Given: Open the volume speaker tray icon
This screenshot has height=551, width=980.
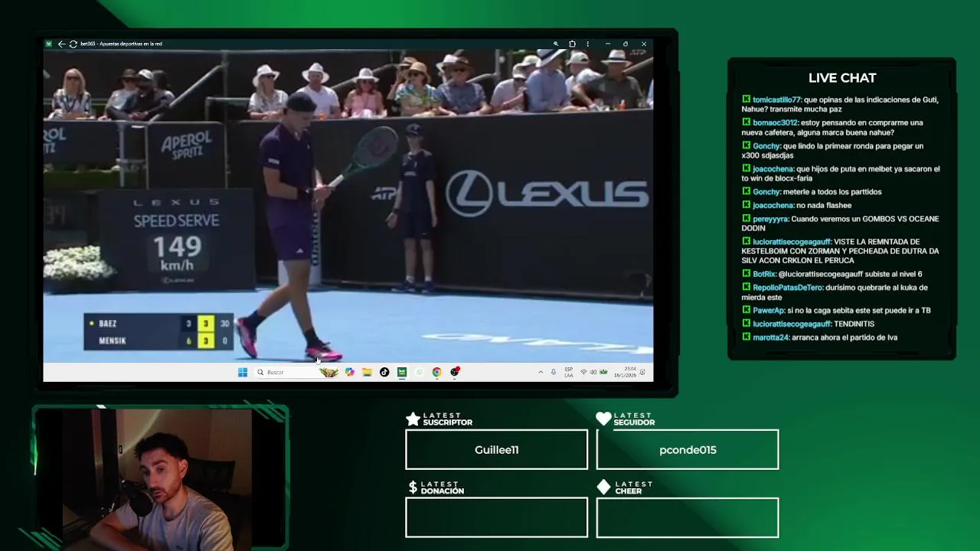Looking at the screenshot, I should click(593, 372).
